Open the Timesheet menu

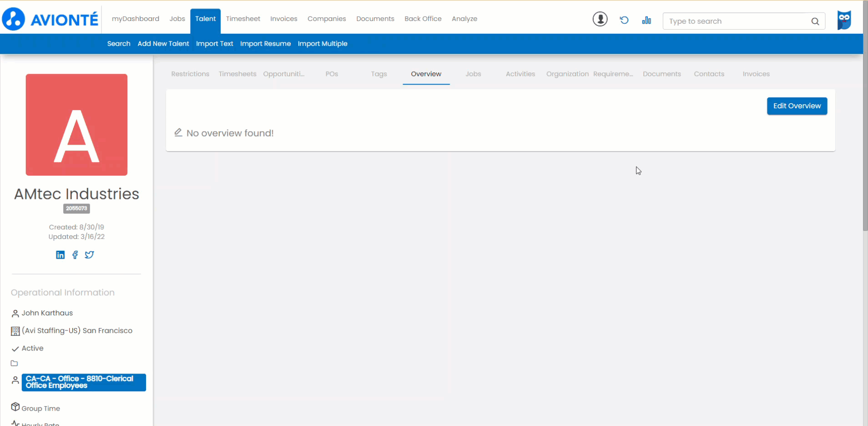pyautogui.click(x=243, y=19)
